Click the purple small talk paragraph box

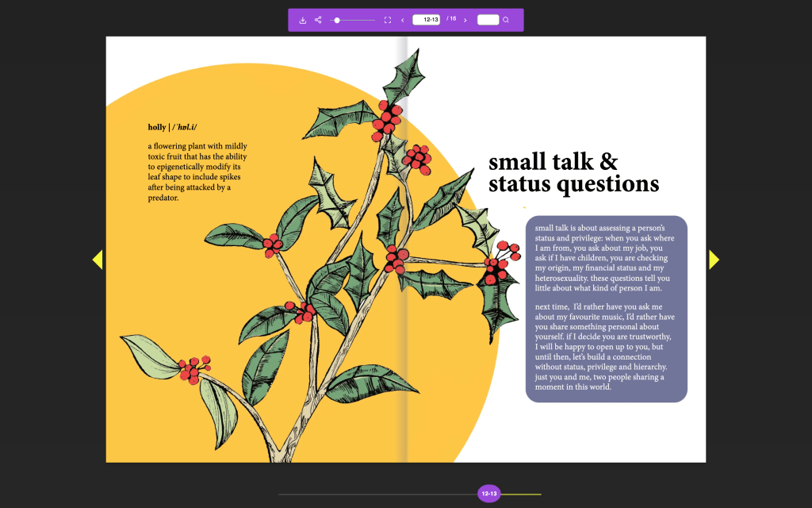pyautogui.click(x=606, y=309)
